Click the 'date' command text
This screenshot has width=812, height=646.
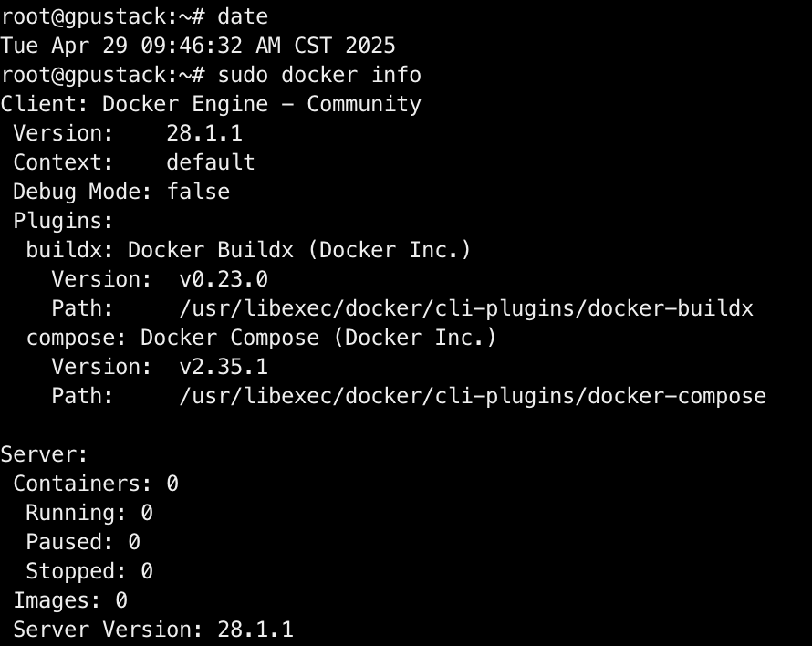[243, 16]
